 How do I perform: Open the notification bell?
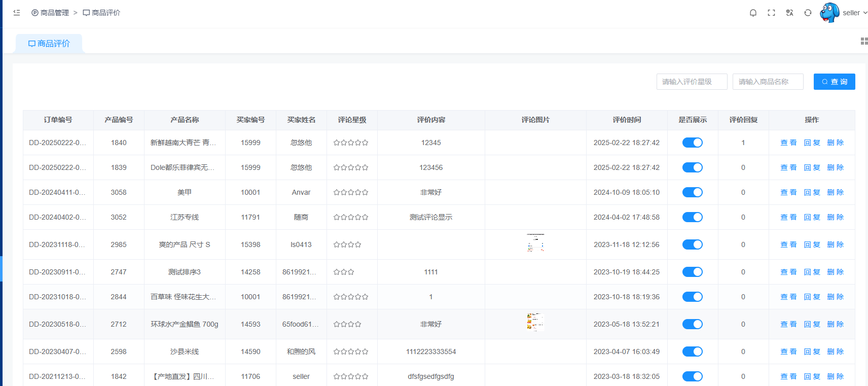pyautogui.click(x=753, y=13)
